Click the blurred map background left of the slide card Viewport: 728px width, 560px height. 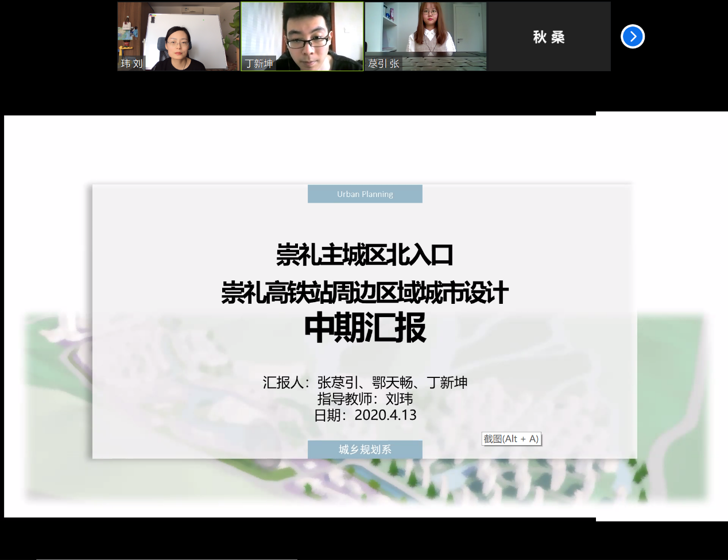click(57, 402)
